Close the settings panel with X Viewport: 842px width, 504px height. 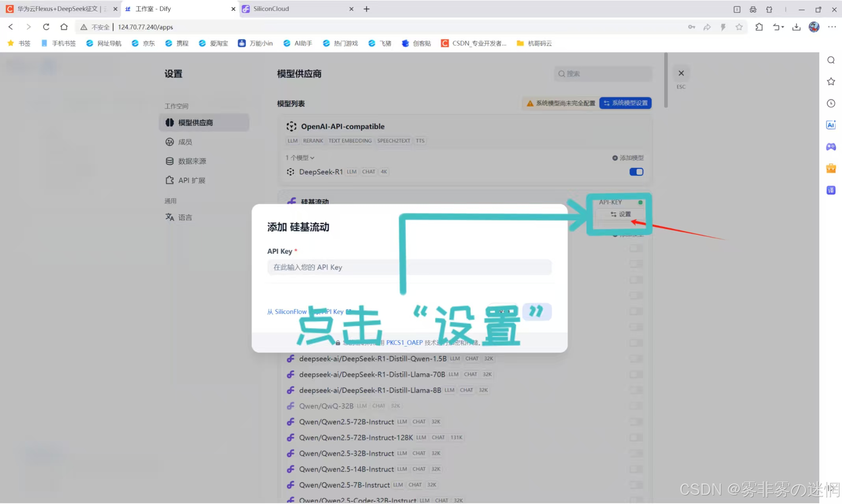(x=681, y=73)
